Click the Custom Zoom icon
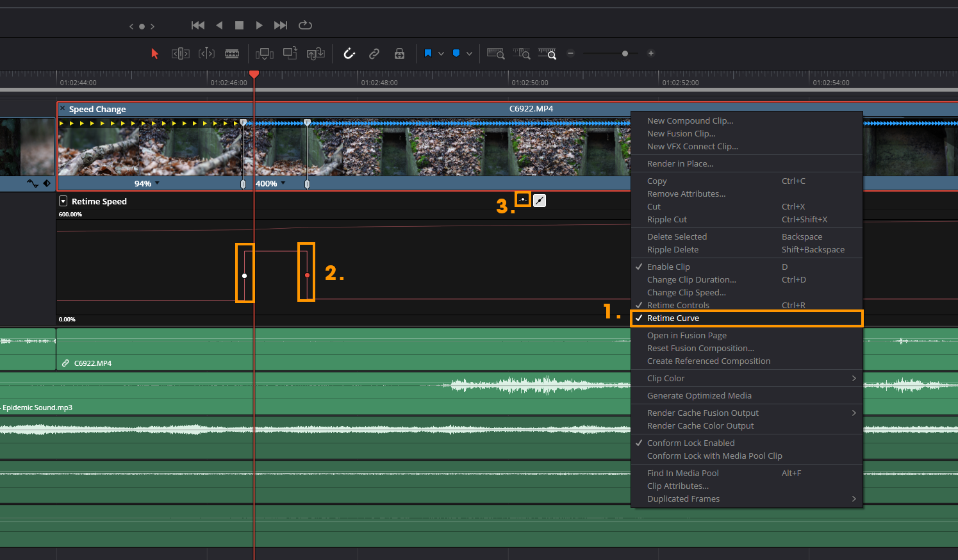Screen dimensions: 958x560 547,54
